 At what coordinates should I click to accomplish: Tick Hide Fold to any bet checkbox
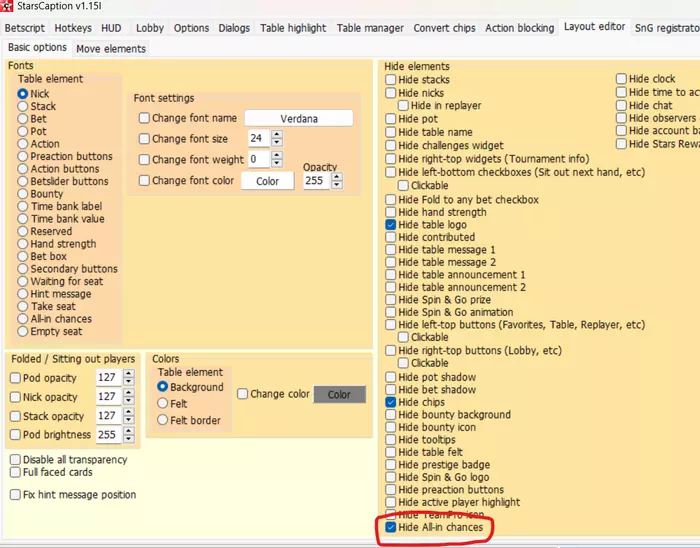pos(391,199)
